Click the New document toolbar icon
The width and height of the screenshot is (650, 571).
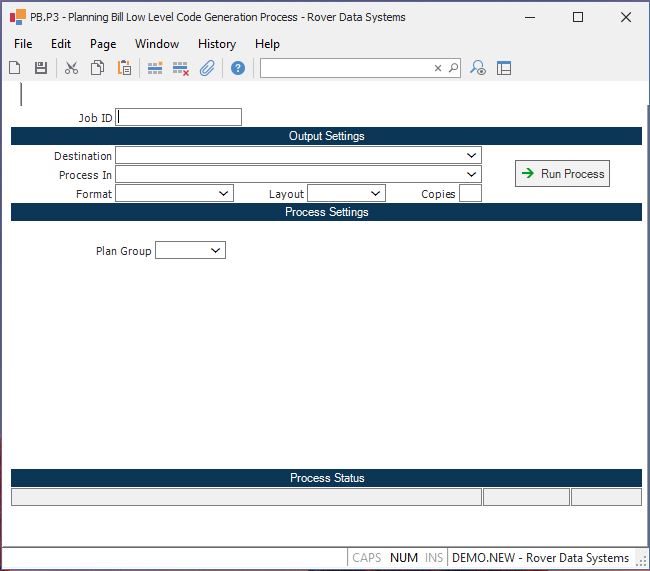[15, 68]
